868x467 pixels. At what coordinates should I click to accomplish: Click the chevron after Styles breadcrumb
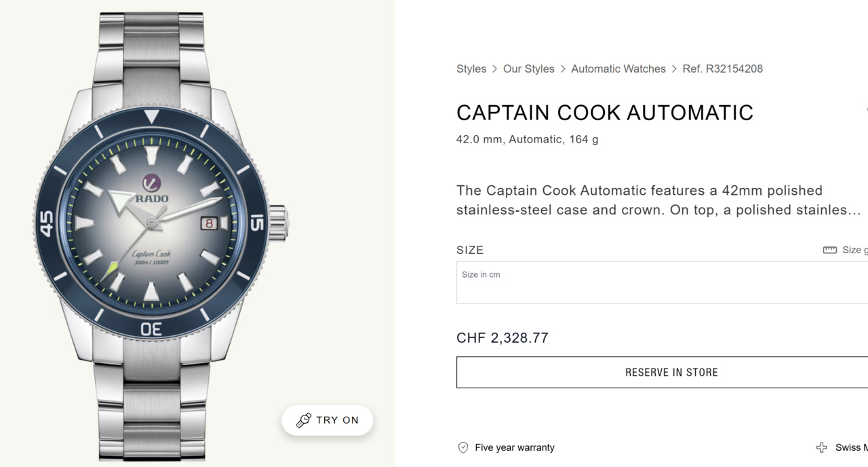tap(495, 69)
